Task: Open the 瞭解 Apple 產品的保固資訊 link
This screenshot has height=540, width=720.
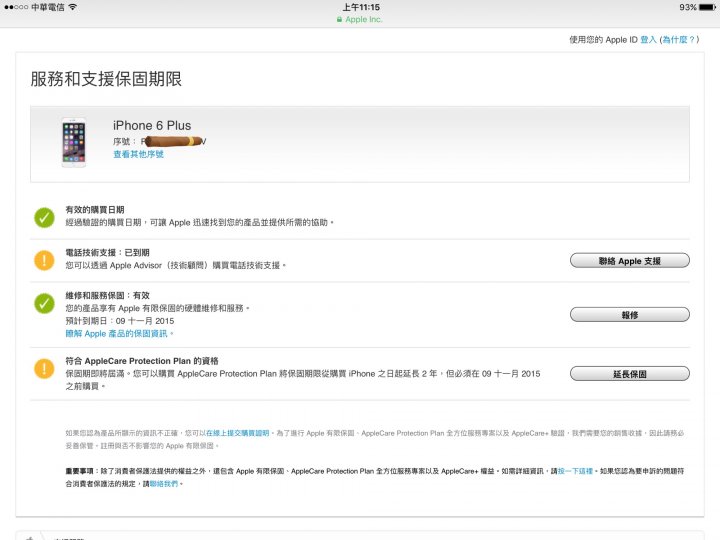Action: 118,333
